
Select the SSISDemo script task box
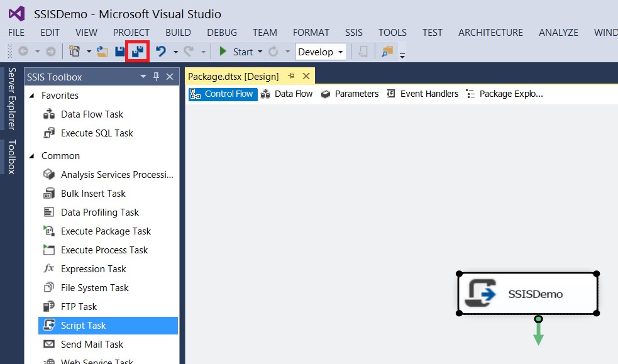pyautogui.click(x=527, y=294)
